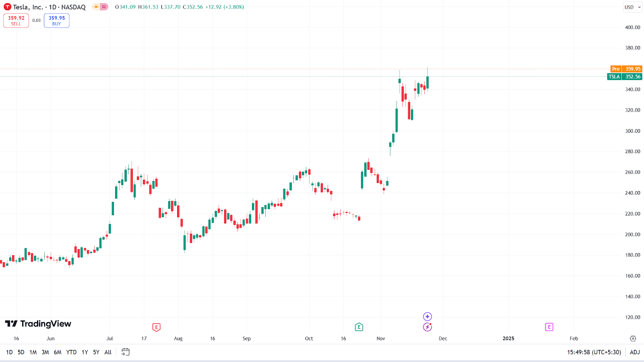Image resolution: width=644 pixels, height=362 pixels.
Task: Select the 6M time range
Action: tap(58, 352)
